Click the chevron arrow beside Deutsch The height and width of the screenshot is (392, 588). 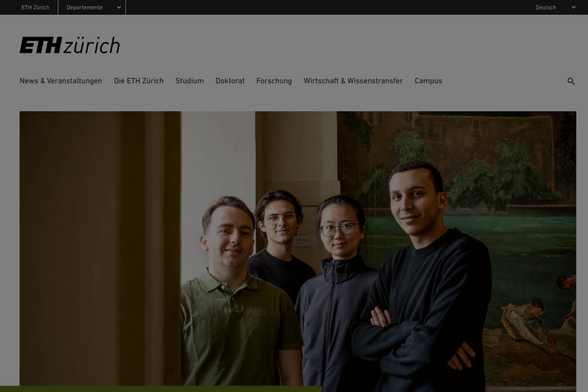point(573,7)
